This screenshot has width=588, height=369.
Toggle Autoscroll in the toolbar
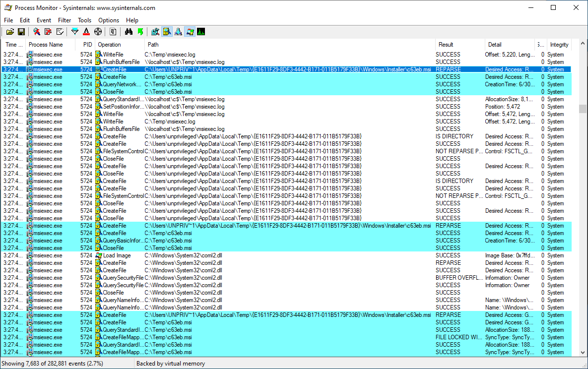(x=48, y=32)
